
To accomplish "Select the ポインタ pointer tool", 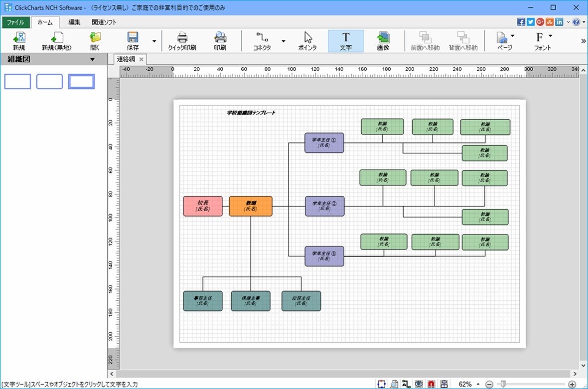I will (x=307, y=41).
